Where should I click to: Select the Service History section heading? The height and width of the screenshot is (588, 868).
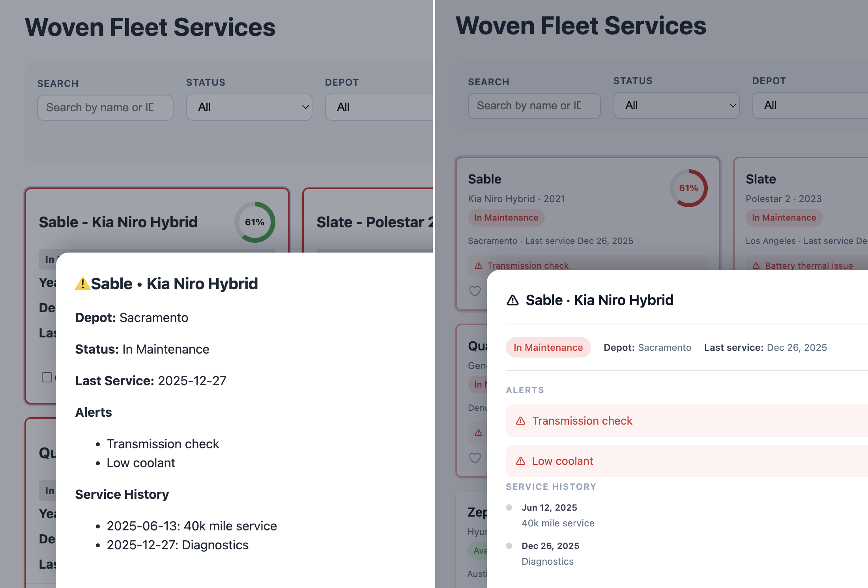tap(551, 487)
